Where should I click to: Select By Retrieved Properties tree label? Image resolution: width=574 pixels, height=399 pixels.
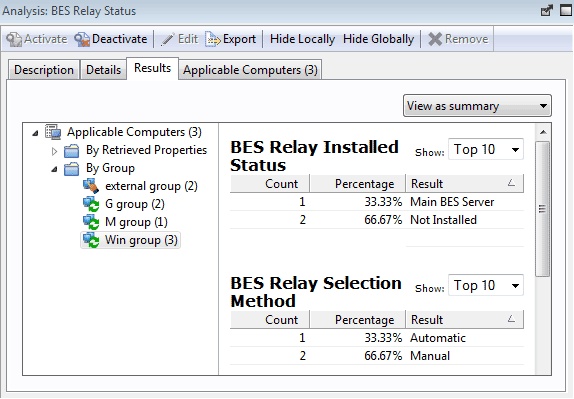(x=146, y=150)
